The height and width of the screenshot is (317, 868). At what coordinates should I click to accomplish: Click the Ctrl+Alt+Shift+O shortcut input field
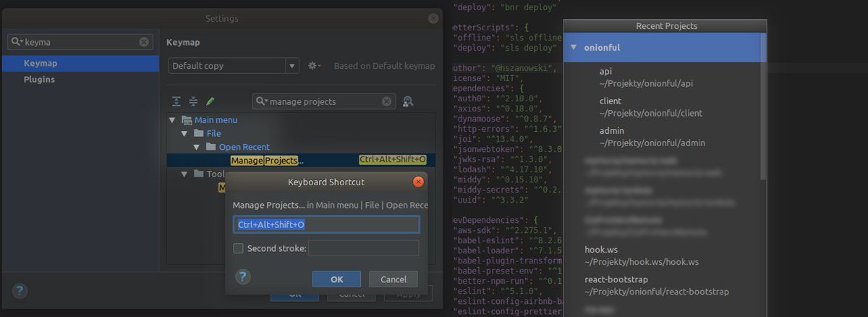click(x=326, y=224)
